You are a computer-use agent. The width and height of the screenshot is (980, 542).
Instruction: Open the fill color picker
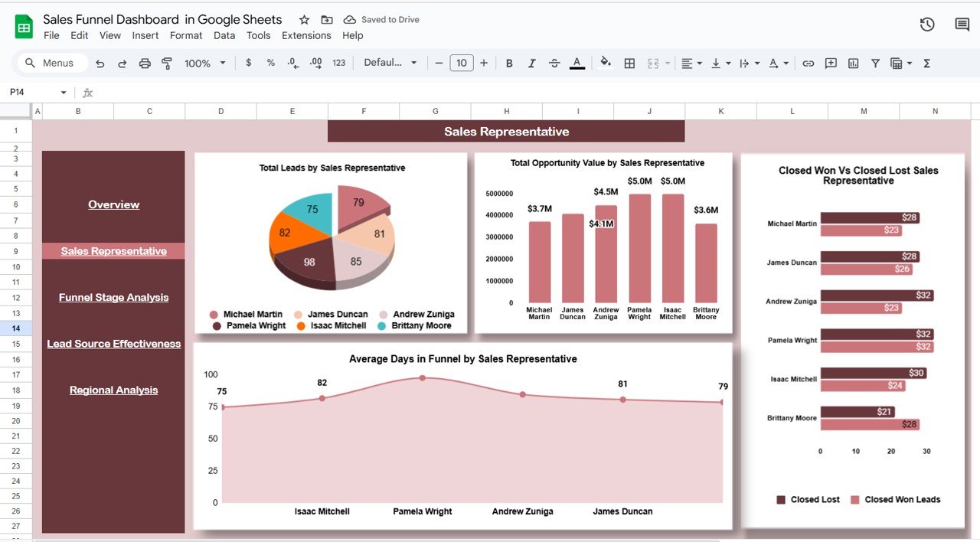606,64
